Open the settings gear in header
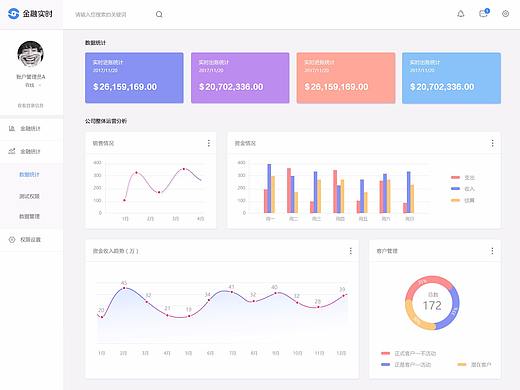This screenshot has width=520, height=390. point(505,14)
